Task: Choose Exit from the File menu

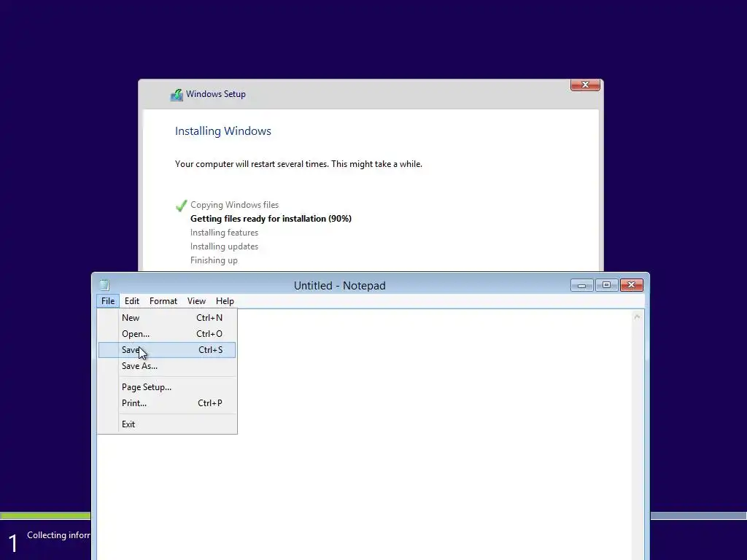Action: click(x=167, y=424)
